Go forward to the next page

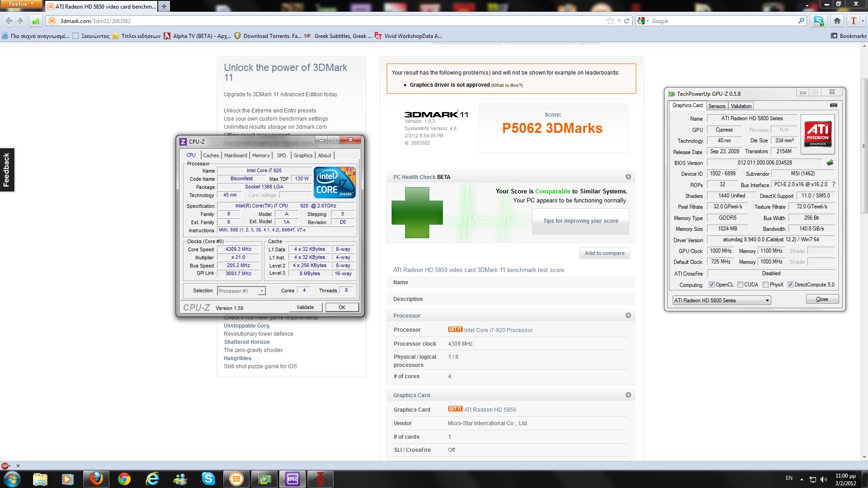[x=20, y=21]
